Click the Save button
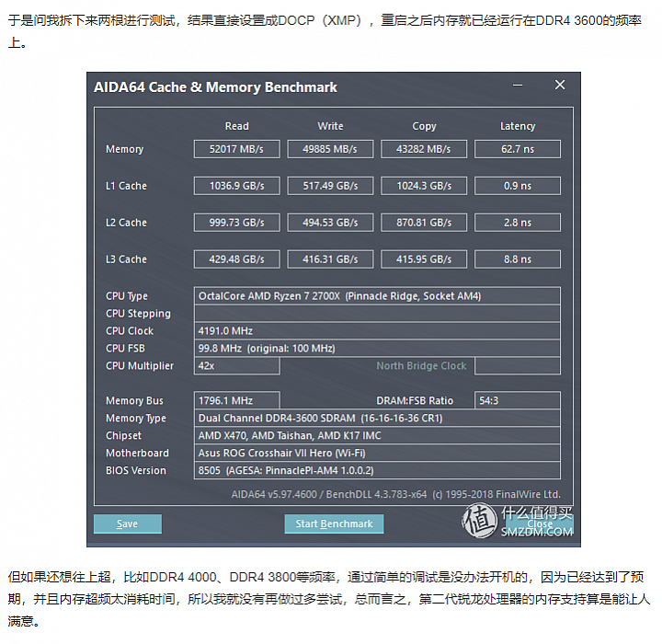 point(128,523)
